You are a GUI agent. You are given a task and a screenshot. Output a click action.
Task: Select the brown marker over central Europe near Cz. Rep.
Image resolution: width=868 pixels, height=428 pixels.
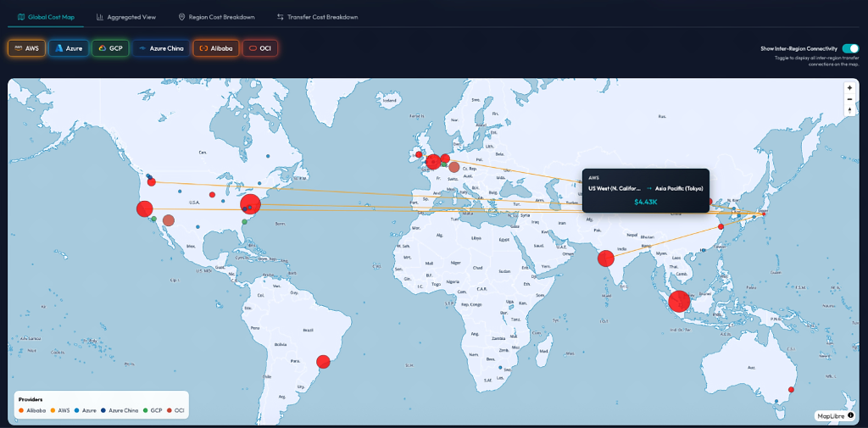tap(454, 167)
